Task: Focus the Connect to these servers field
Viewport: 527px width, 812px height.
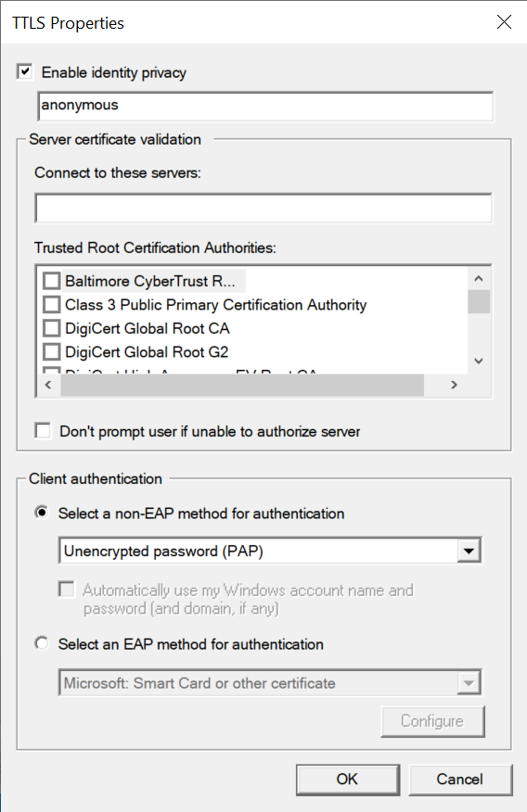Action: tap(263, 209)
